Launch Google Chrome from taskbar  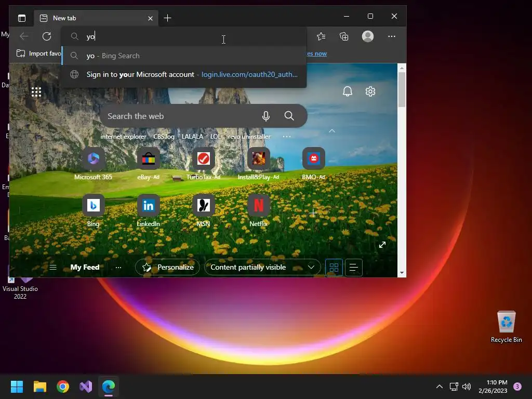(x=63, y=387)
